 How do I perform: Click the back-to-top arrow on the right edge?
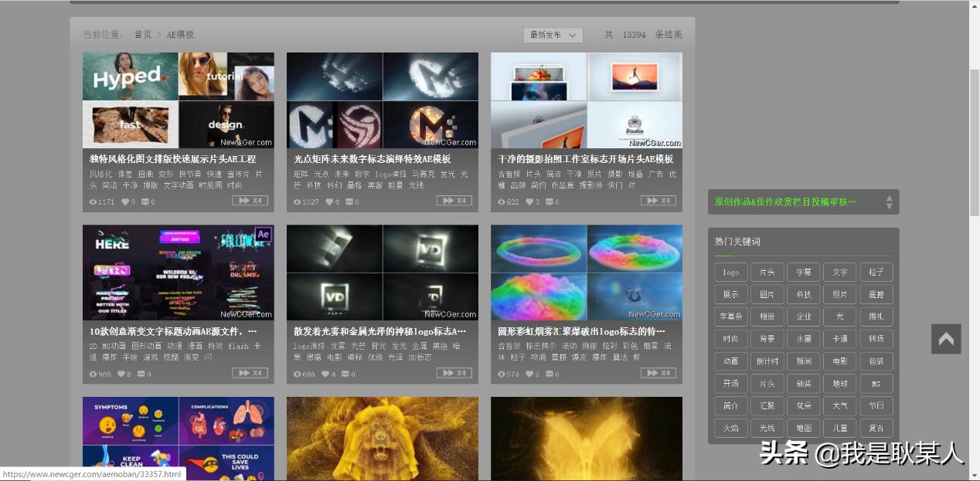pyautogui.click(x=945, y=338)
